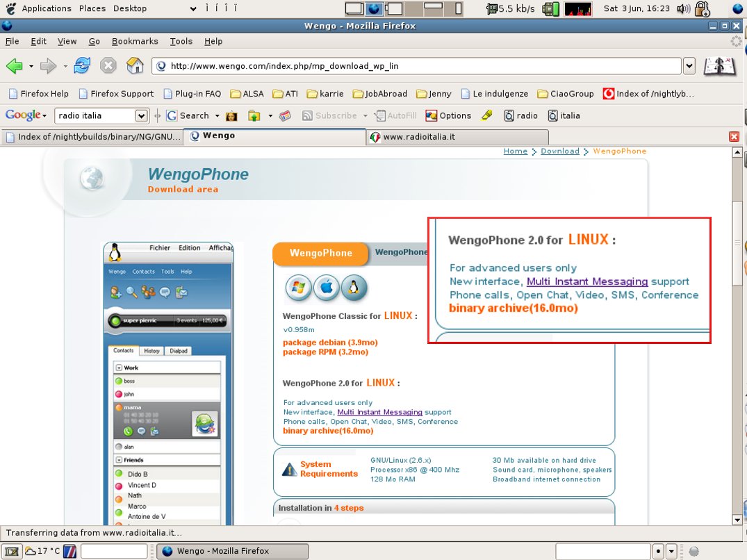Screen dimensions: 747x560
Task: Close the current tab with red X
Action: click(x=734, y=137)
